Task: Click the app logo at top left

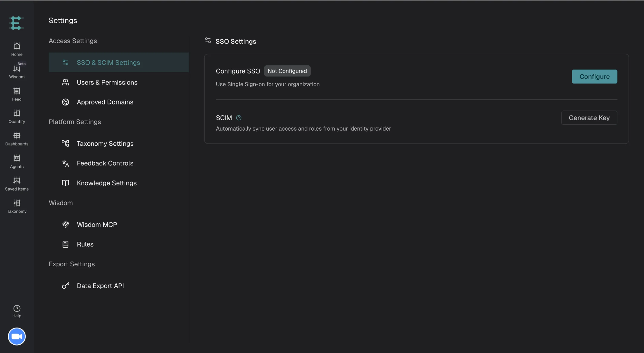Action: [16, 23]
